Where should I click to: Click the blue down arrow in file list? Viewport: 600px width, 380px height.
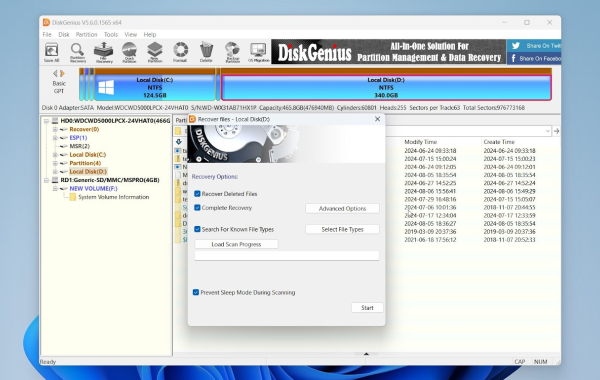click(179, 142)
